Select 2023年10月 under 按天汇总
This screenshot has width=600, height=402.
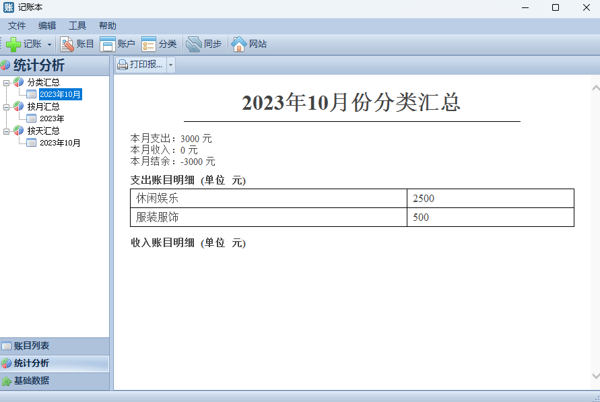click(59, 143)
